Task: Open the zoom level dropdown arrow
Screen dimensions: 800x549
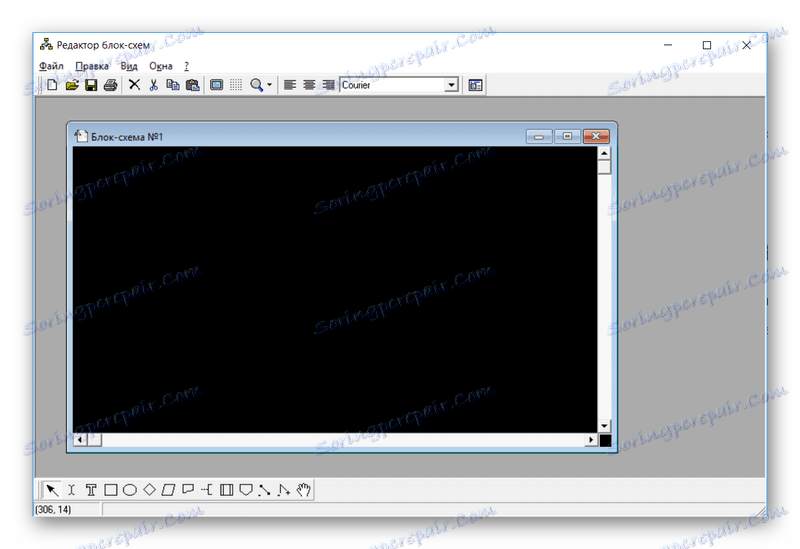Action: point(269,85)
